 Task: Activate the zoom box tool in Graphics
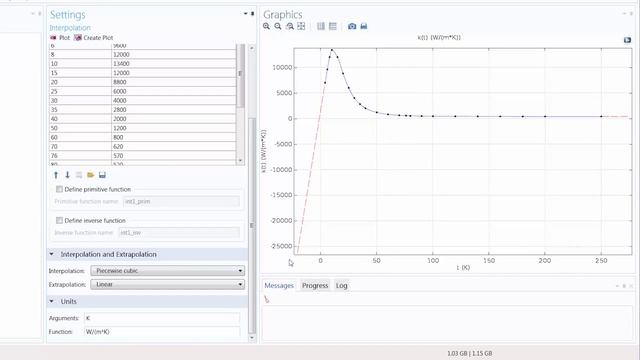[x=289, y=26]
